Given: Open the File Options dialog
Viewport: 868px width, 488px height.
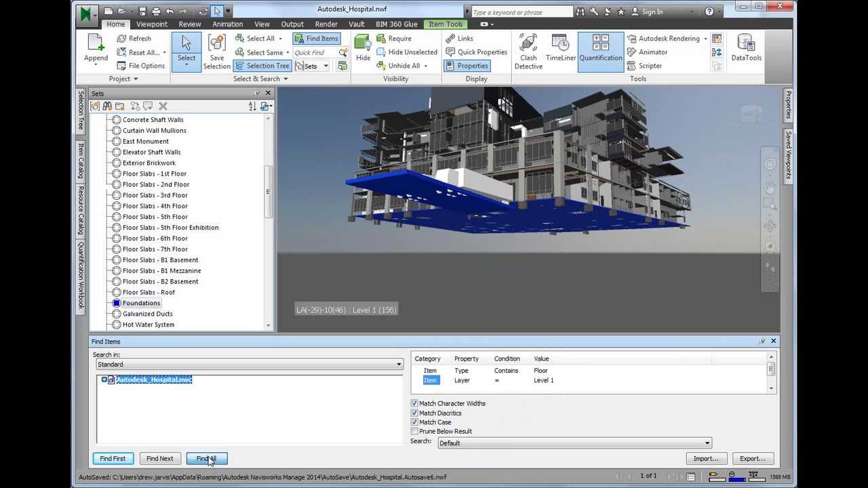Looking at the screenshot, I should tap(141, 66).
